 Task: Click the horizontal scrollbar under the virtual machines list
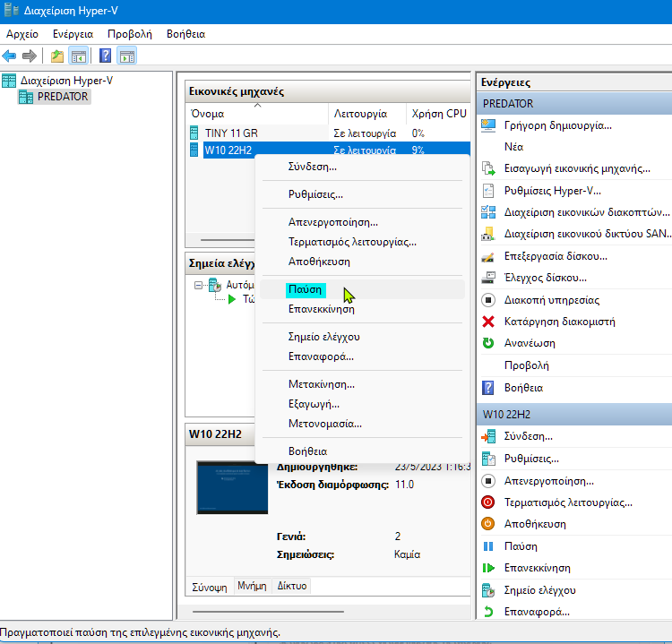224,240
